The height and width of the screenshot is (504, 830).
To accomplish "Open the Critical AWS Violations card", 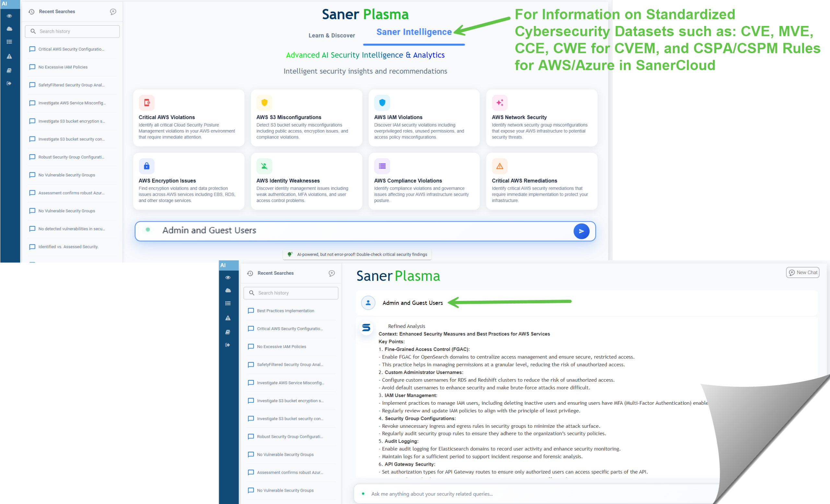I will point(189,118).
